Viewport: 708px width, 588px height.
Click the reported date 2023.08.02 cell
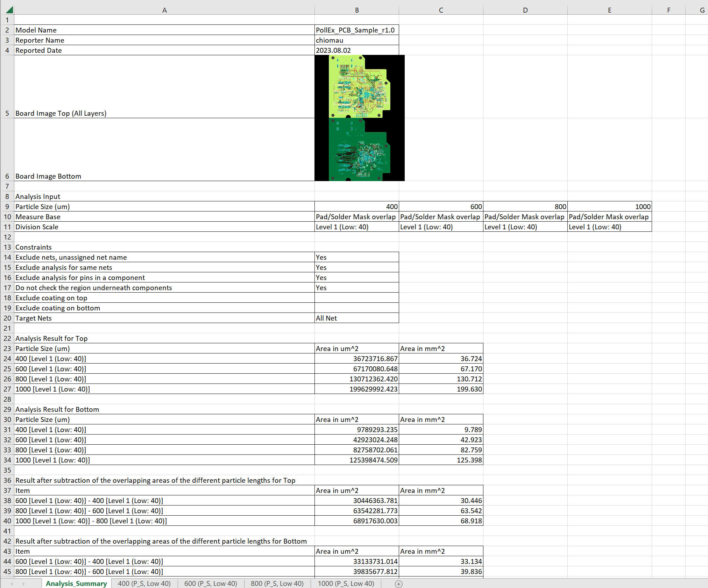point(356,50)
